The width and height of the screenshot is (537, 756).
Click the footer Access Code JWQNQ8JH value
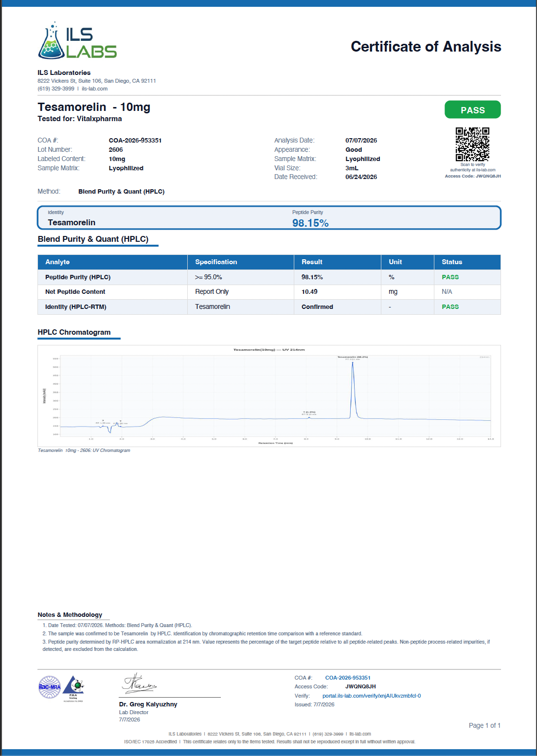(x=360, y=687)
